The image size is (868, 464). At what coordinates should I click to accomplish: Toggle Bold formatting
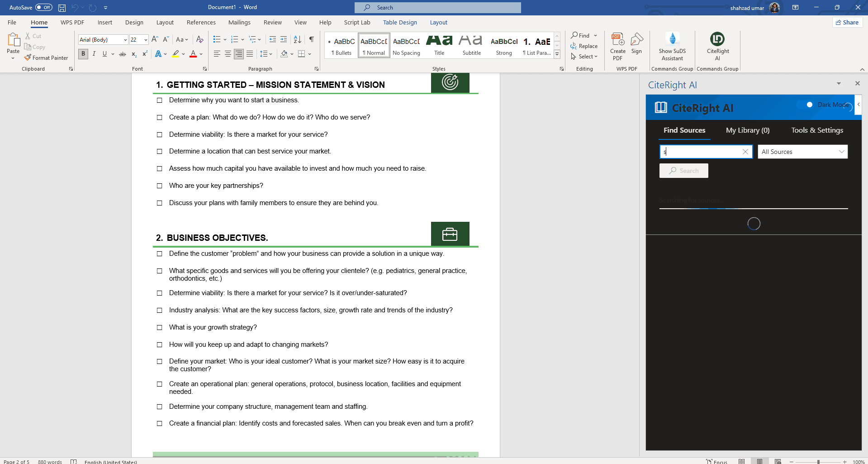point(83,54)
